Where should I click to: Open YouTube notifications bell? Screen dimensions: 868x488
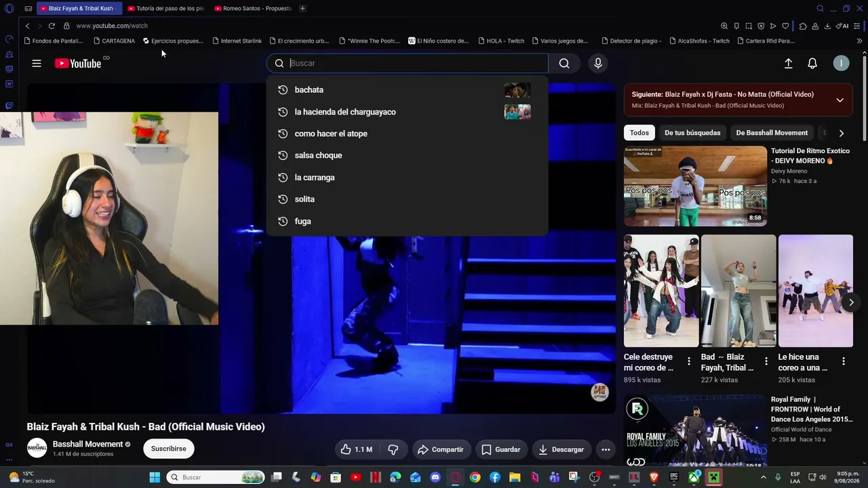(x=812, y=63)
